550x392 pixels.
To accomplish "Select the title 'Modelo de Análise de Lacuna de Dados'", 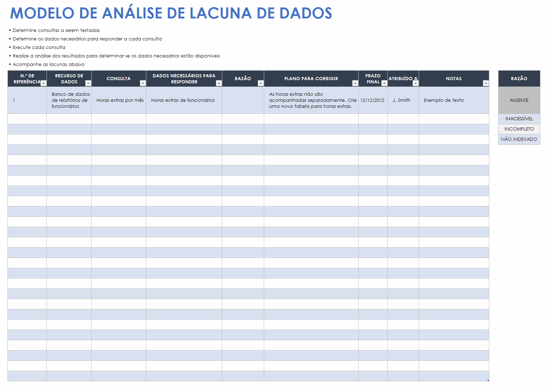I will click(171, 13).
